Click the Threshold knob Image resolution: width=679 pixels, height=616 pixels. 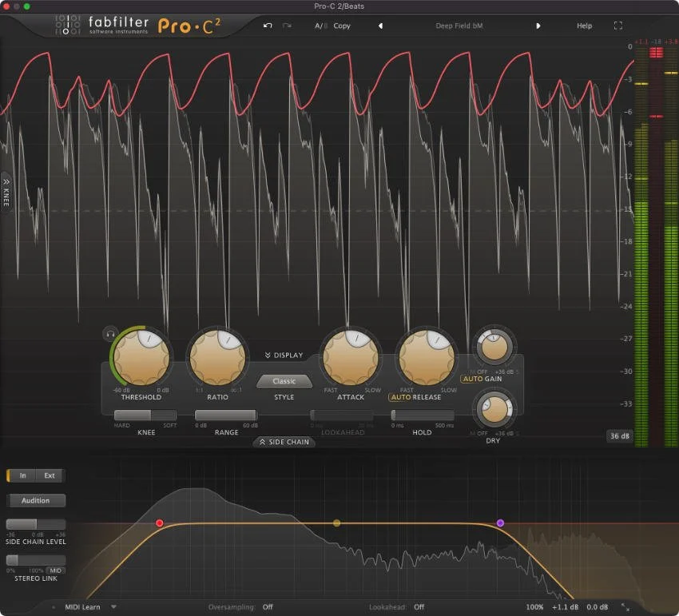[141, 358]
